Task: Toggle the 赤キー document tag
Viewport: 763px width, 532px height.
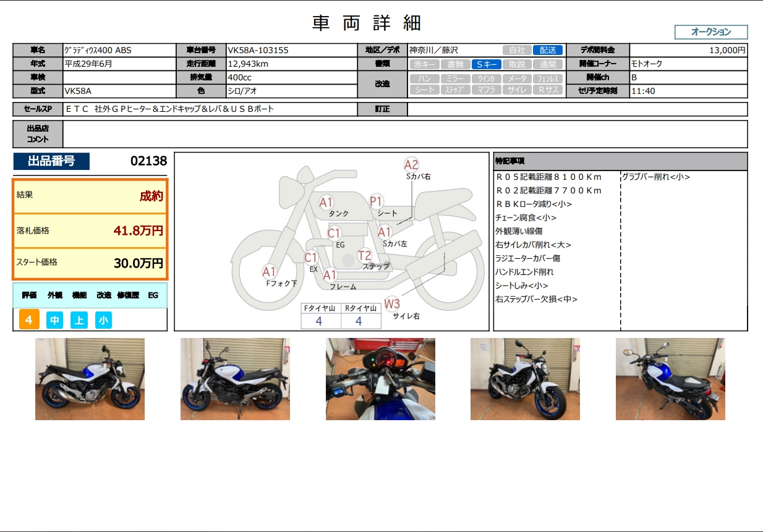Action: click(x=424, y=64)
